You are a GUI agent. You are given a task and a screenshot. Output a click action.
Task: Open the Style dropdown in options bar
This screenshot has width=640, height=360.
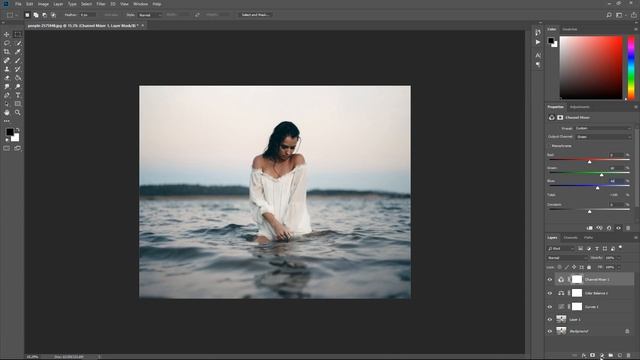(150, 15)
